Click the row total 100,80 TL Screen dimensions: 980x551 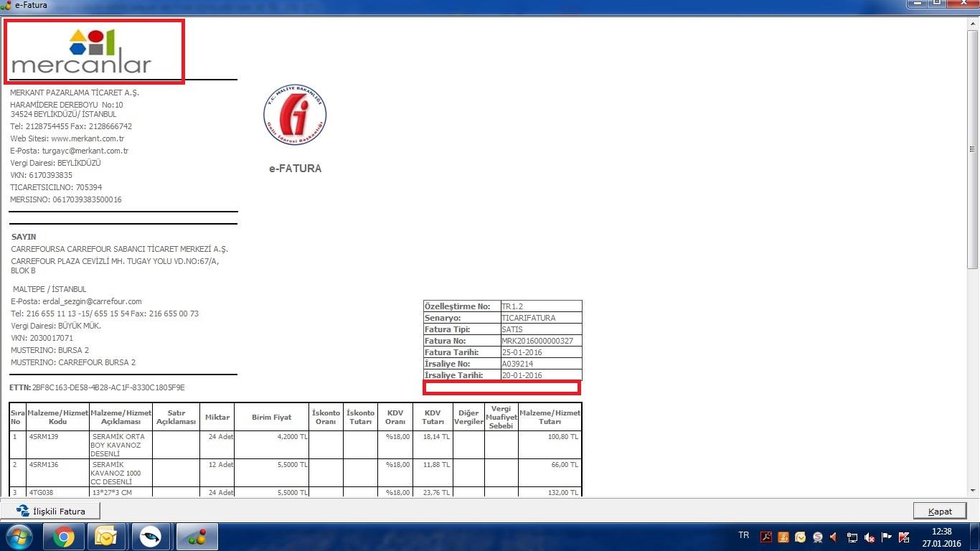tap(564, 436)
